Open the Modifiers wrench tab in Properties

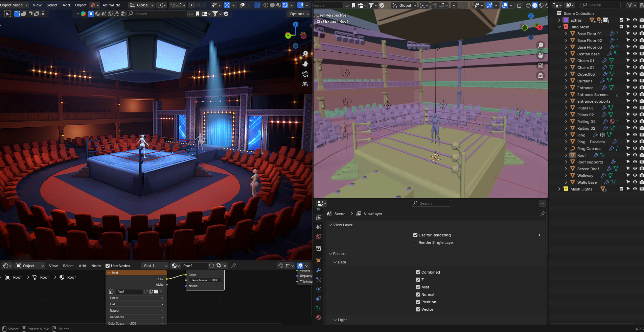pyautogui.click(x=319, y=270)
